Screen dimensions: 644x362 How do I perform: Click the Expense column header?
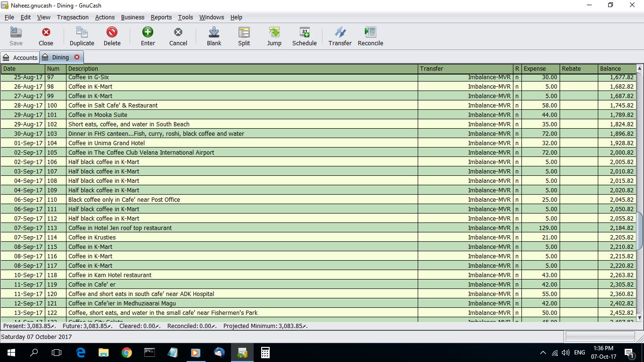(x=541, y=69)
